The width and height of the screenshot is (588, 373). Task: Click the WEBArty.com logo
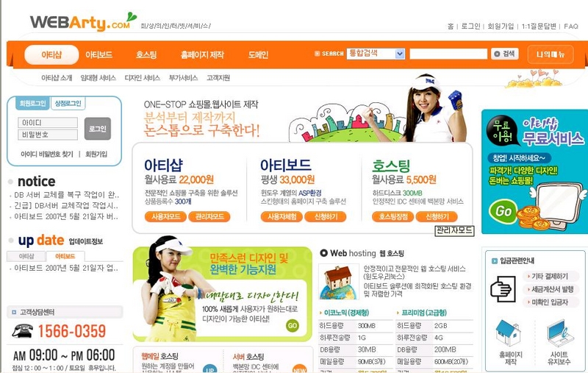pyautogui.click(x=83, y=22)
